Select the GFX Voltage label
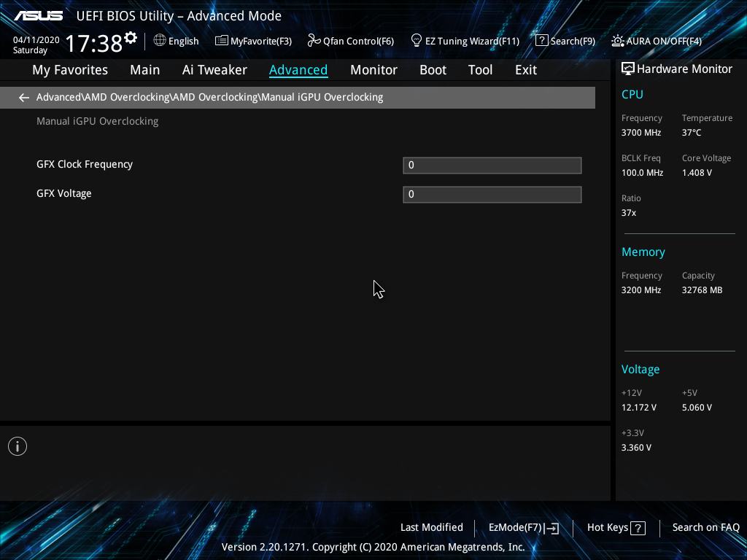Viewport: 747px width, 560px height. (64, 193)
